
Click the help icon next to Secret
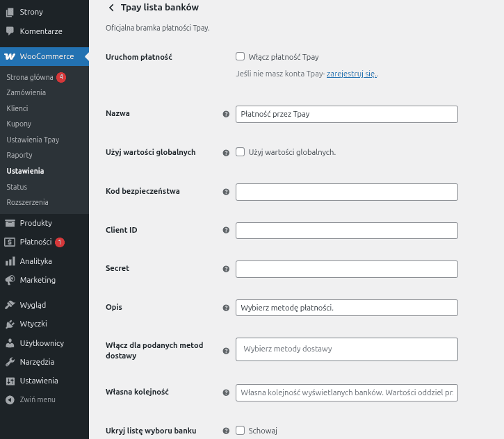[x=226, y=269]
